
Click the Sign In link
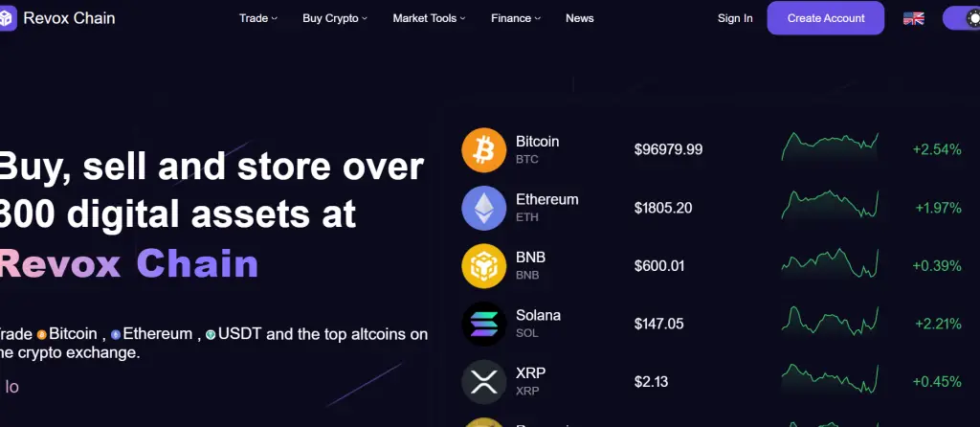(x=735, y=18)
